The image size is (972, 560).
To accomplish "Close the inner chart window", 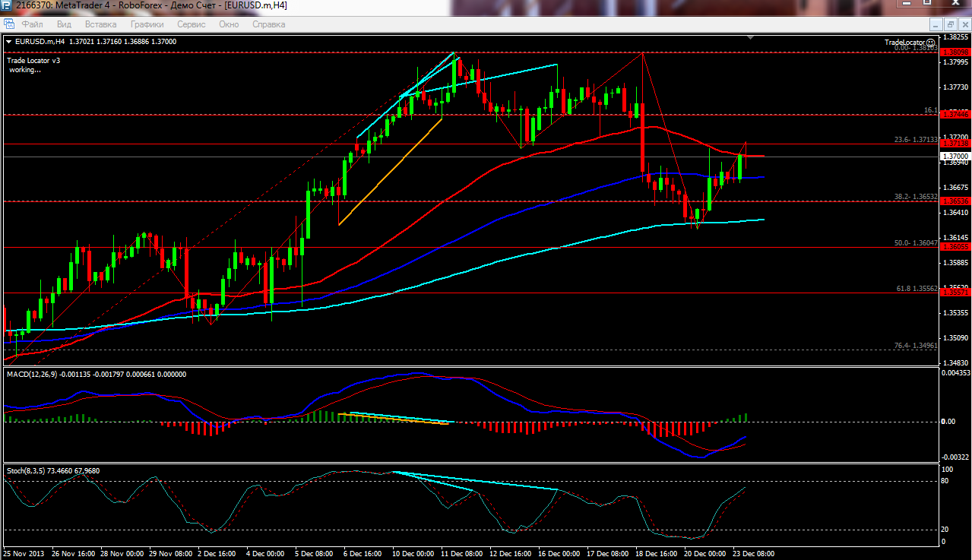I will pyautogui.click(x=964, y=24).
